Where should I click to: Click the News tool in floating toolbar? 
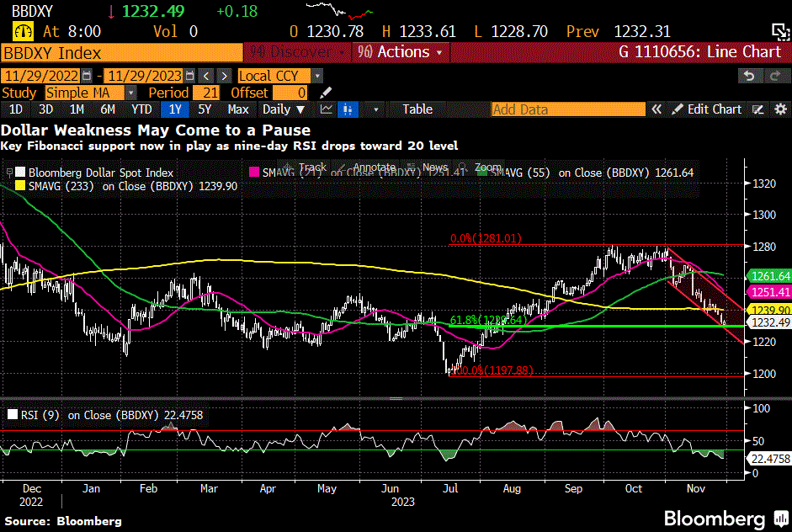428,167
